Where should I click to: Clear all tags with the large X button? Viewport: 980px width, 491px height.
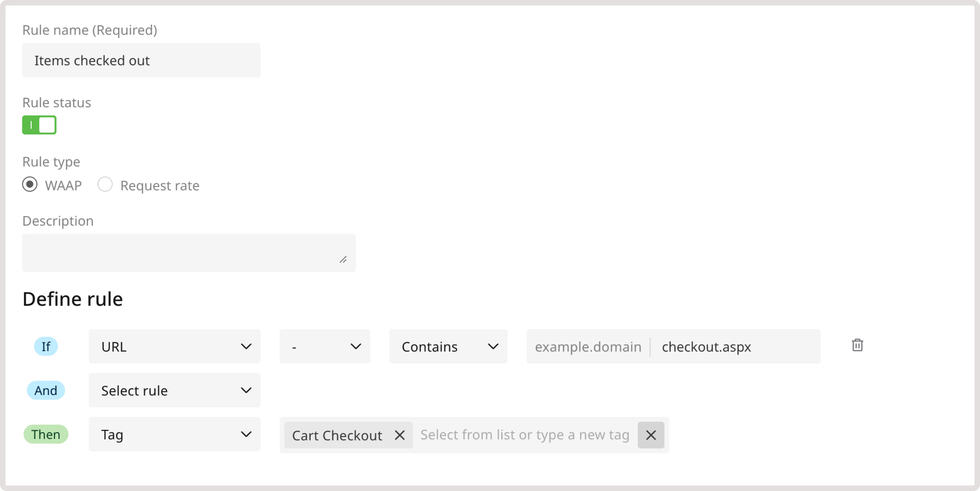pos(650,435)
